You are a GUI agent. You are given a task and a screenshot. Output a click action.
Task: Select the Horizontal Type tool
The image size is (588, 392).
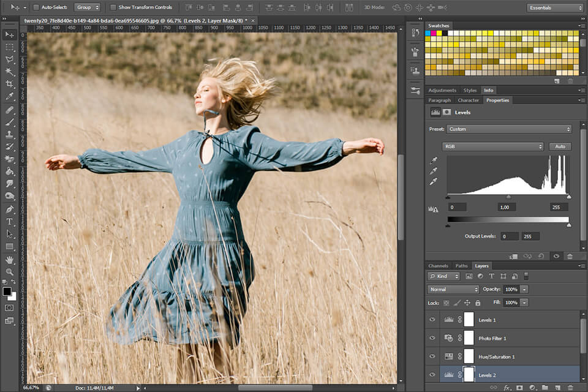[x=10, y=221]
